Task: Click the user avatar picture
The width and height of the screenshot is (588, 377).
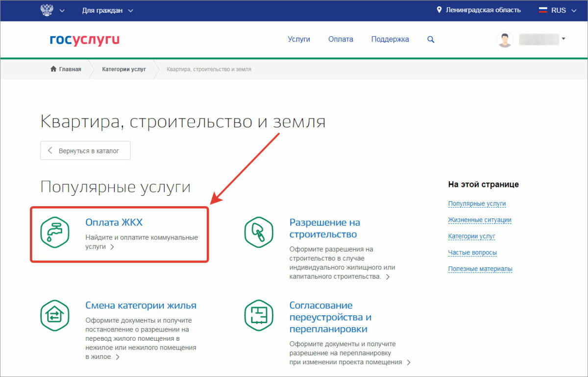Action: (505, 40)
